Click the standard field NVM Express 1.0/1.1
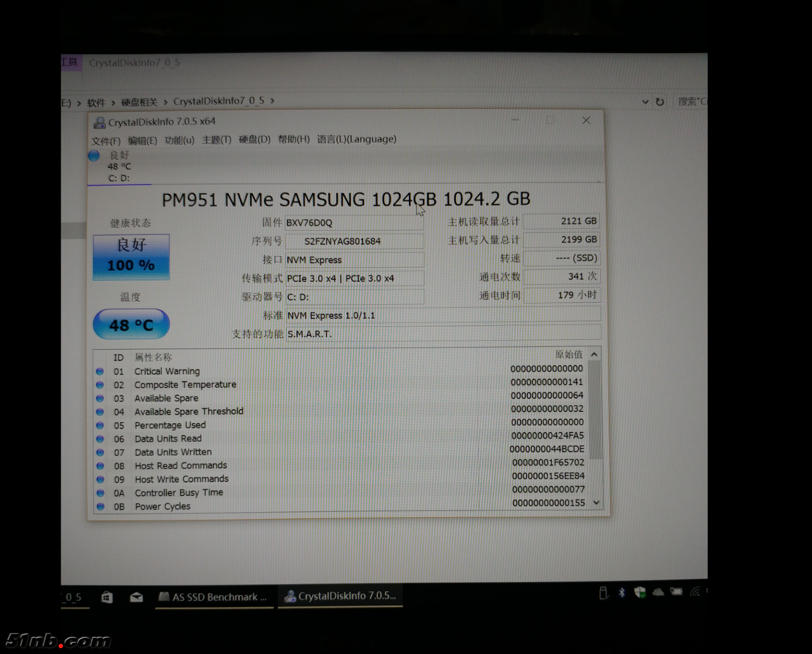 point(443,315)
